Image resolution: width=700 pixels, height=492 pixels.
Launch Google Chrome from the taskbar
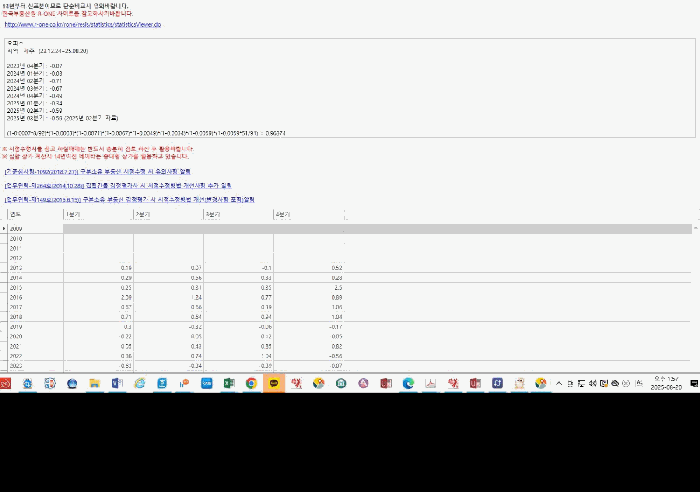(251, 384)
